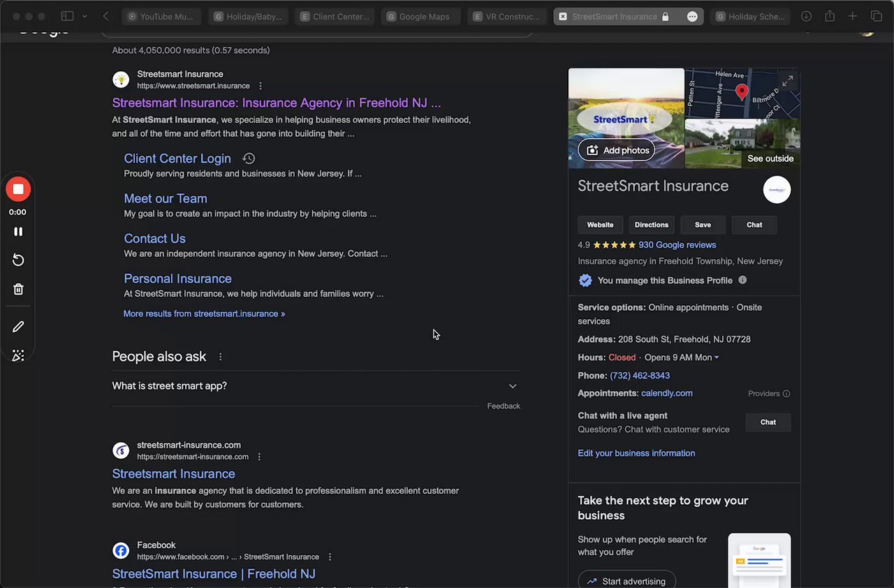Image resolution: width=894 pixels, height=588 pixels.
Task: Click the StreetSmart business logo circle
Action: point(777,190)
